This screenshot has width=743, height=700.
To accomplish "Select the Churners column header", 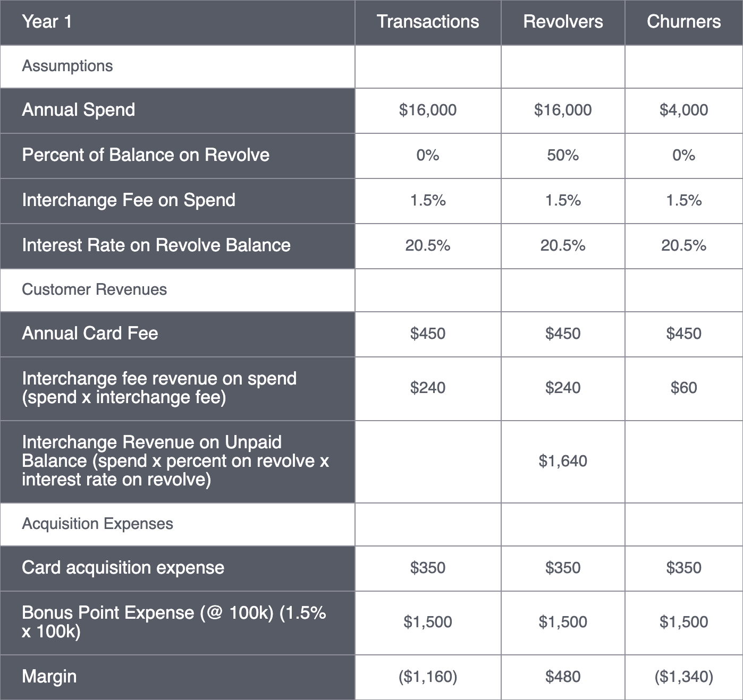I will [x=684, y=22].
